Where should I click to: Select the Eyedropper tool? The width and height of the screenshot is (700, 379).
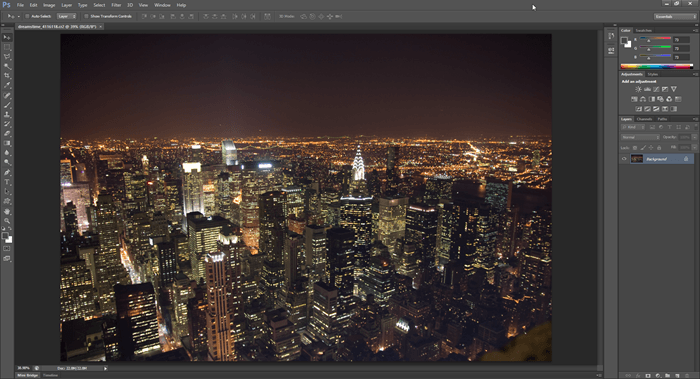coord(7,85)
